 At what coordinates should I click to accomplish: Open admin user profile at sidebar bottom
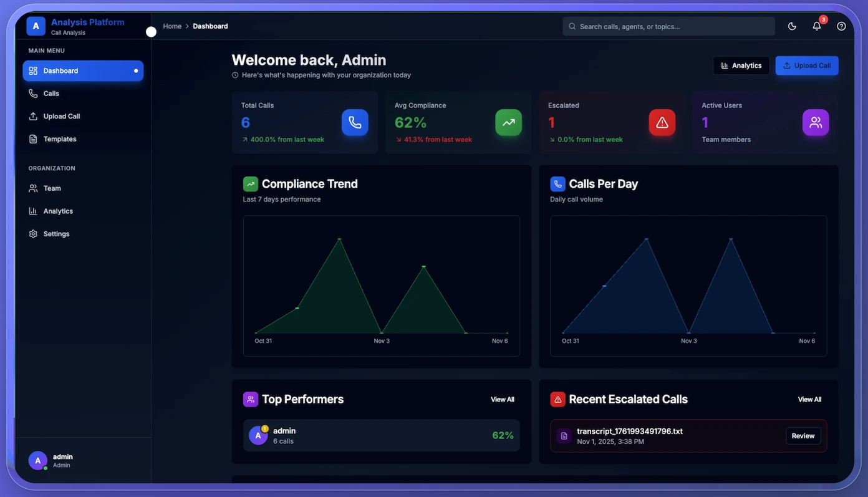click(x=62, y=461)
